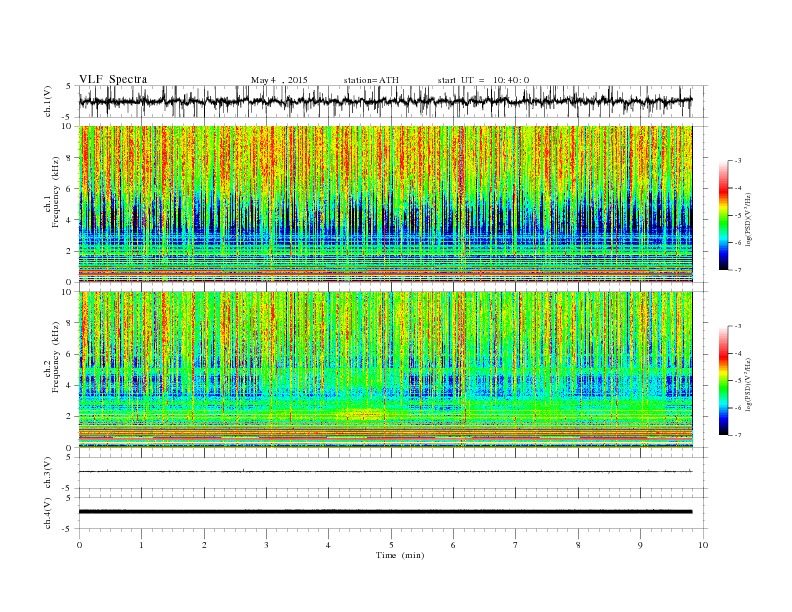Click the yellow patch near 2 kHz in ch.2
This screenshot has width=792, height=612.
360,415
